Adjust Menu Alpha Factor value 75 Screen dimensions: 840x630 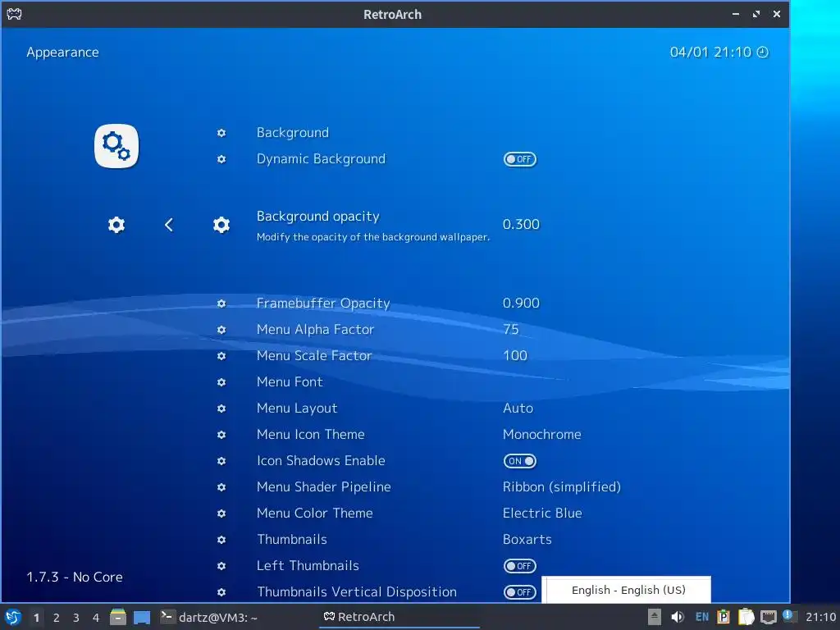click(x=511, y=330)
